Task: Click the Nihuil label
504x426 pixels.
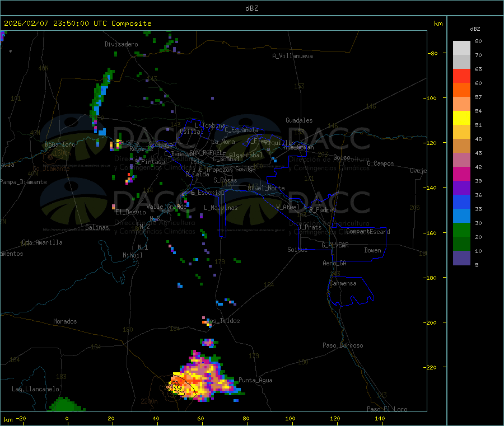Action: click(133, 255)
